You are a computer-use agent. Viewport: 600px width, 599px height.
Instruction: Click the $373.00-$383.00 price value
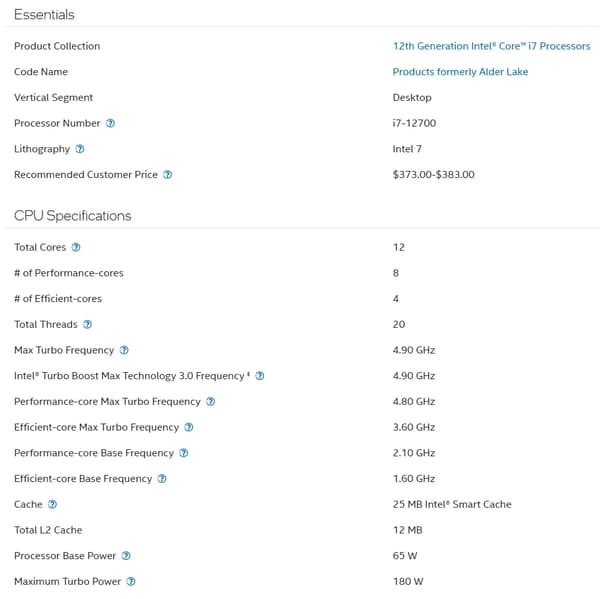pos(434,175)
